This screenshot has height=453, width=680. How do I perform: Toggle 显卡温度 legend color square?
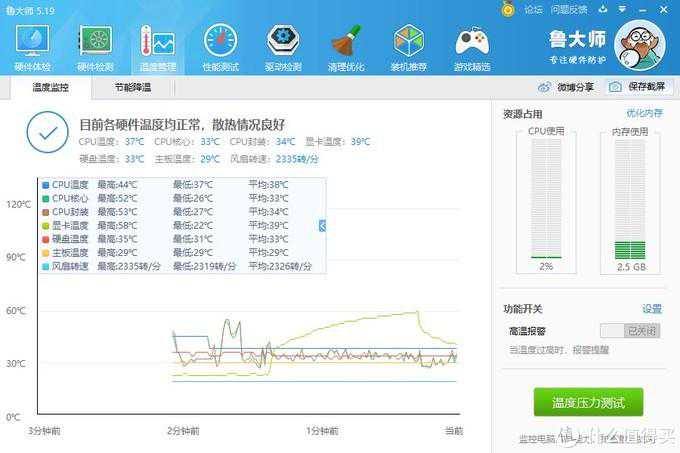click(x=46, y=226)
